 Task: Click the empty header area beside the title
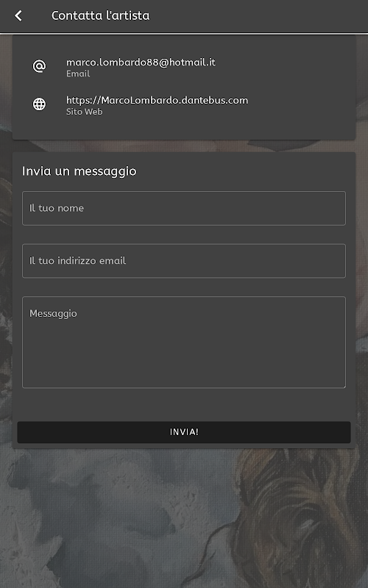click(x=259, y=15)
